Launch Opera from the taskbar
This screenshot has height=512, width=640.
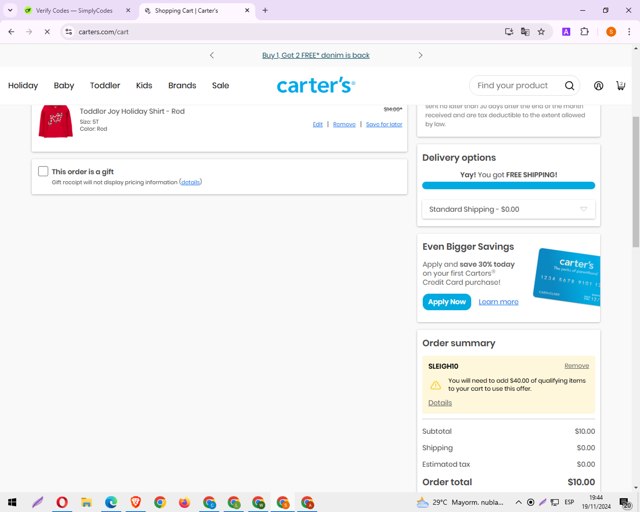pos(62,502)
